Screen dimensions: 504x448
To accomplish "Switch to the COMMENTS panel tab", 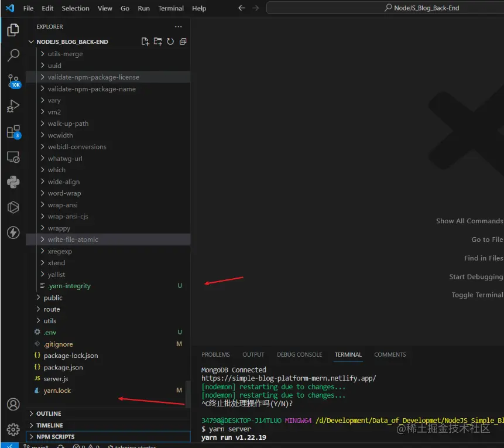I will (x=390, y=354).
